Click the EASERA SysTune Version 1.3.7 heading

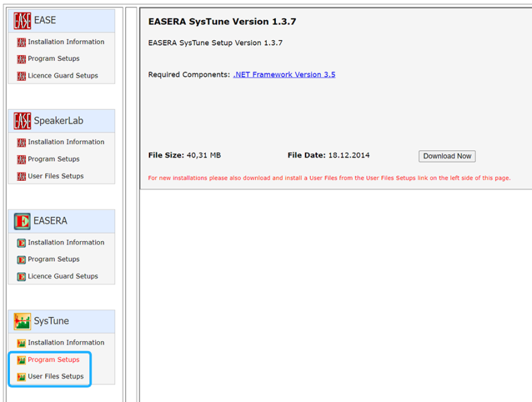222,22
